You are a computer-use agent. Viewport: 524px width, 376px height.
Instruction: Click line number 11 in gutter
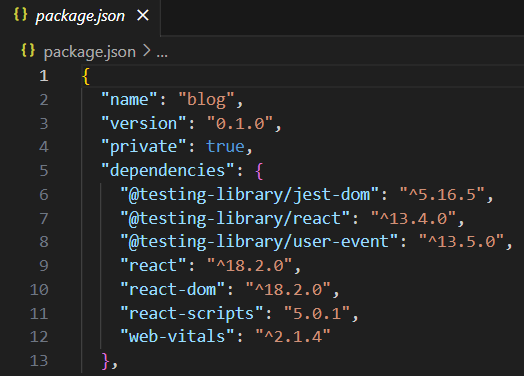coord(39,314)
